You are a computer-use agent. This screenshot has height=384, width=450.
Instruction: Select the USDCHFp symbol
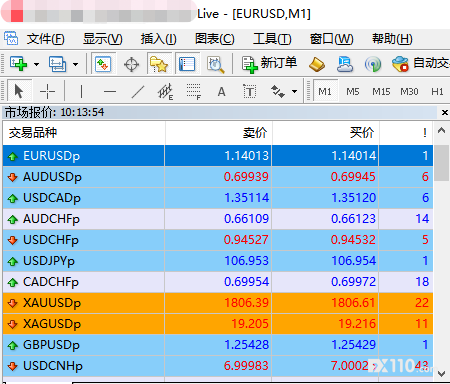pos(51,240)
